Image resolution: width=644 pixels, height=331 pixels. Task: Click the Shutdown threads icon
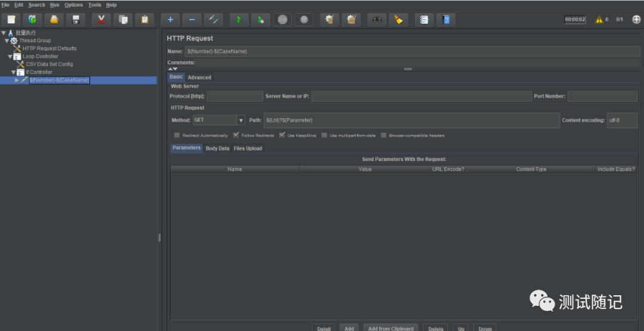click(x=304, y=19)
